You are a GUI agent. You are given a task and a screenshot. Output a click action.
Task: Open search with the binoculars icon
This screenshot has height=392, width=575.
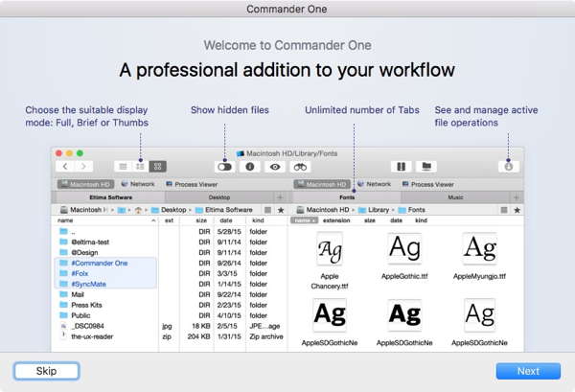click(x=300, y=167)
